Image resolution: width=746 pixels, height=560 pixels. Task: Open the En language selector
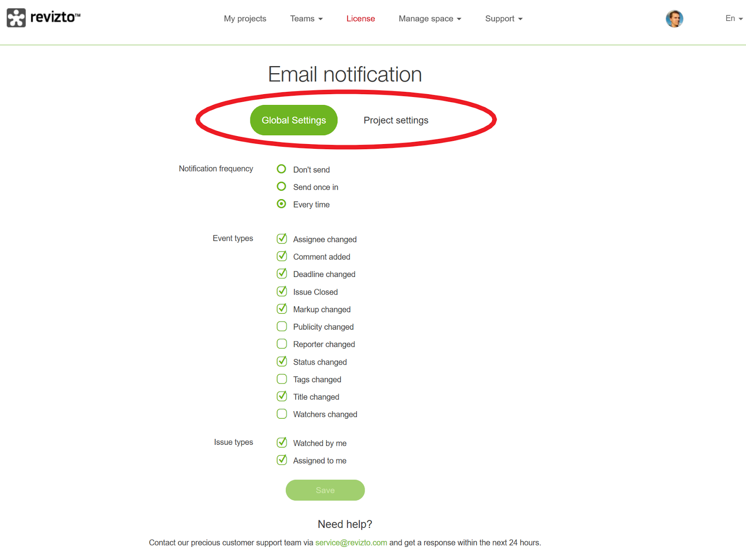click(x=734, y=18)
